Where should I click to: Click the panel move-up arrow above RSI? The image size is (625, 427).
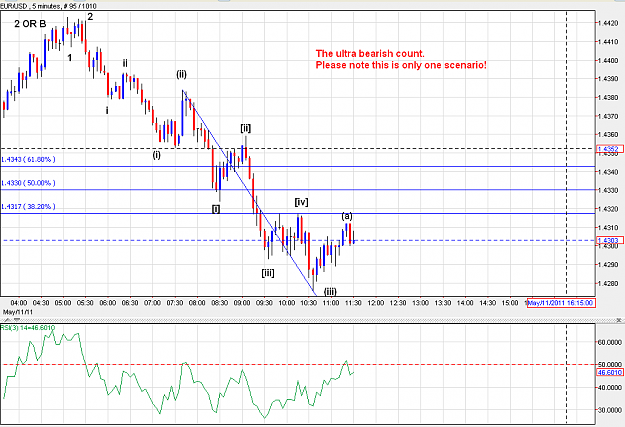(x=10, y=320)
